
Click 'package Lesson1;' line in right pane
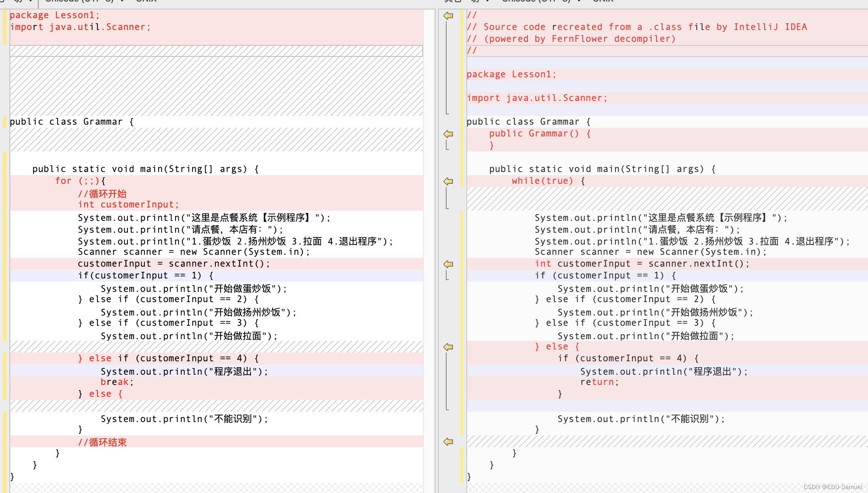[x=511, y=75]
